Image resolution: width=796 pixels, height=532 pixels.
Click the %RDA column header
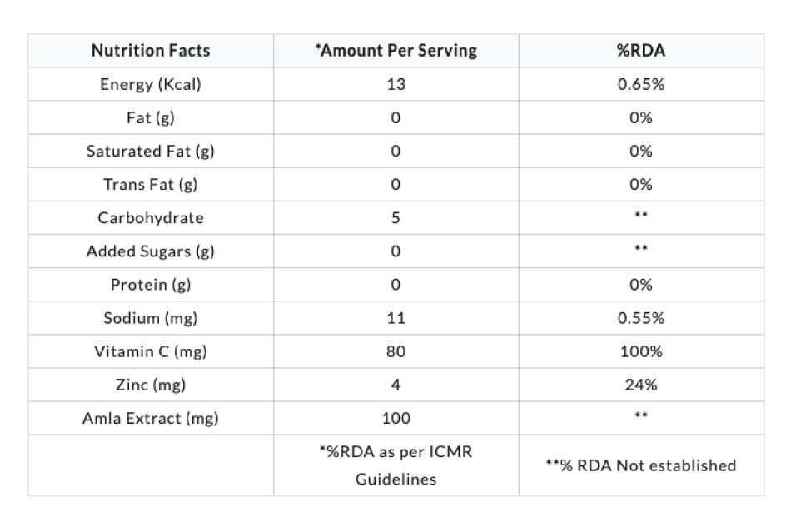(x=641, y=51)
